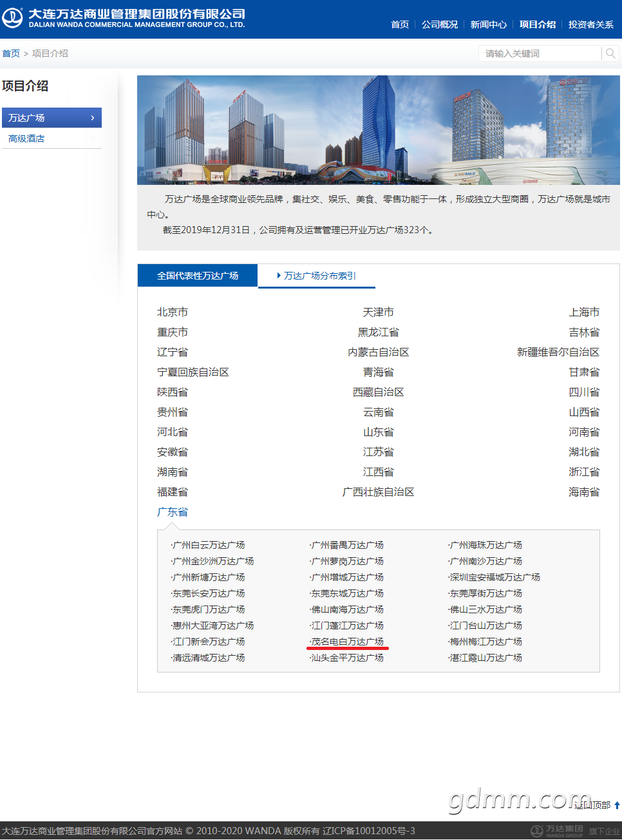The width and height of the screenshot is (622, 840).
Task: Expand 吉林省 region
Action: (x=584, y=332)
